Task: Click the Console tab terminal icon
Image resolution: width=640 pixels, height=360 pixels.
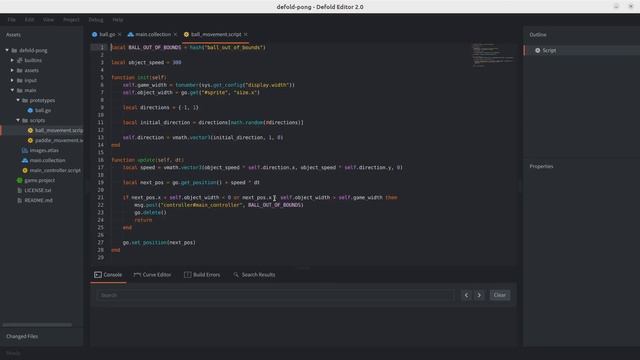Action: click(98, 275)
